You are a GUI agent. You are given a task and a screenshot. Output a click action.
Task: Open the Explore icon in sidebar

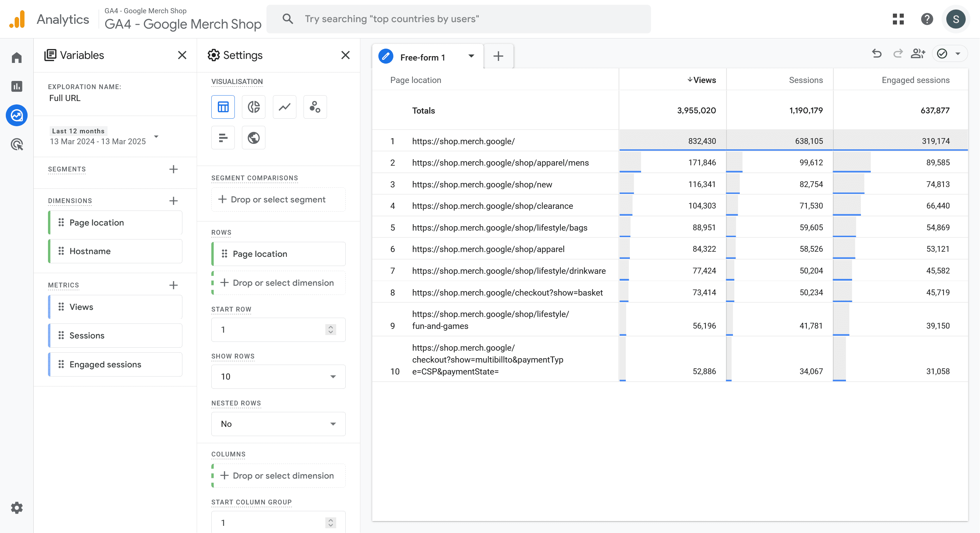(17, 115)
